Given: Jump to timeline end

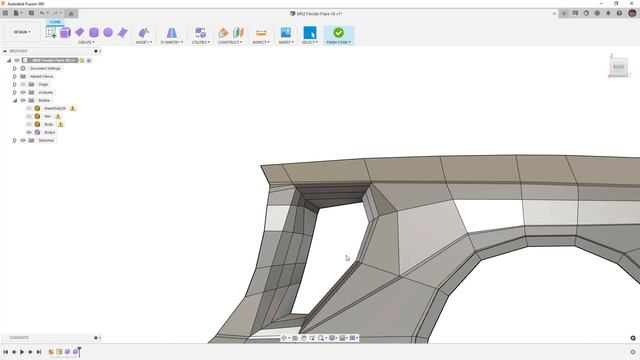Looking at the screenshot, I should [x=39, y=352].
